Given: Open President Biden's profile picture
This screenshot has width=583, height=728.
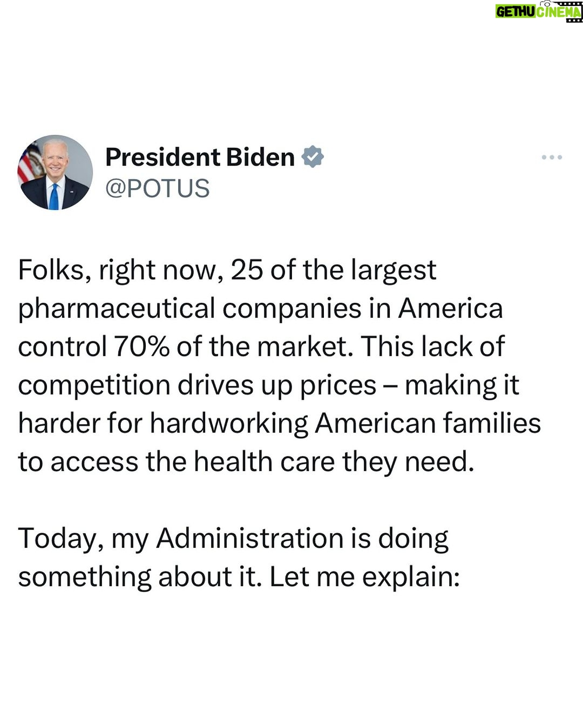Looking at the screenshot, I should (55, 172).
